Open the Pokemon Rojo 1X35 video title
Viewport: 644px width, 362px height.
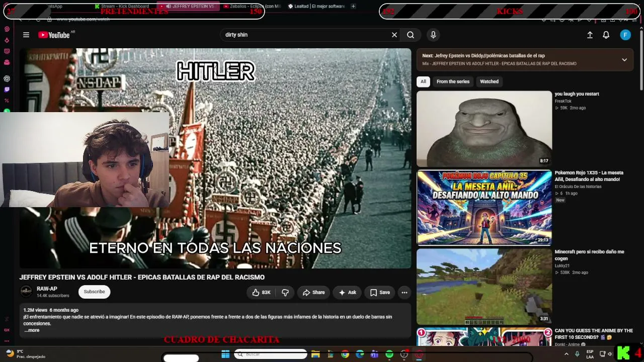pyautogui.click(x=589, y=176)
